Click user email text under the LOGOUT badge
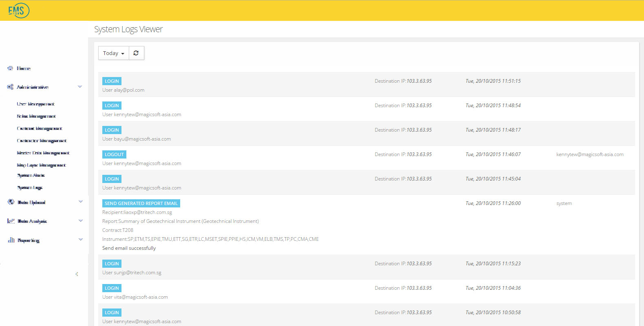Screen dimensions: 644x326 [142, 163]
